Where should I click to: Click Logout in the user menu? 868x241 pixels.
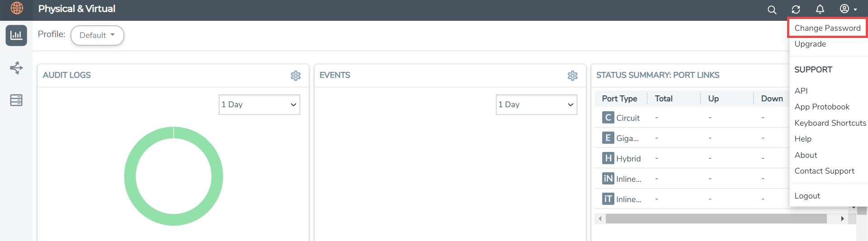coord(807,196)
